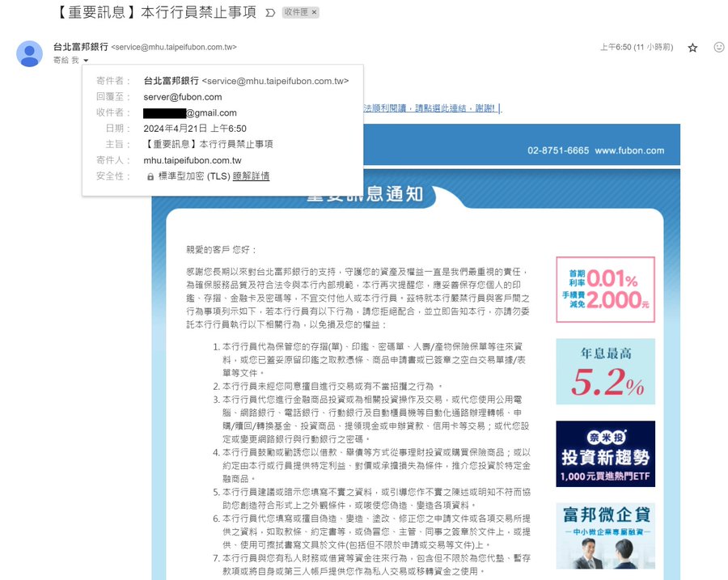This screenshot has height=580, width=728.
Task: Open the 富邦微企貸 promo banner
Action: 605,536
